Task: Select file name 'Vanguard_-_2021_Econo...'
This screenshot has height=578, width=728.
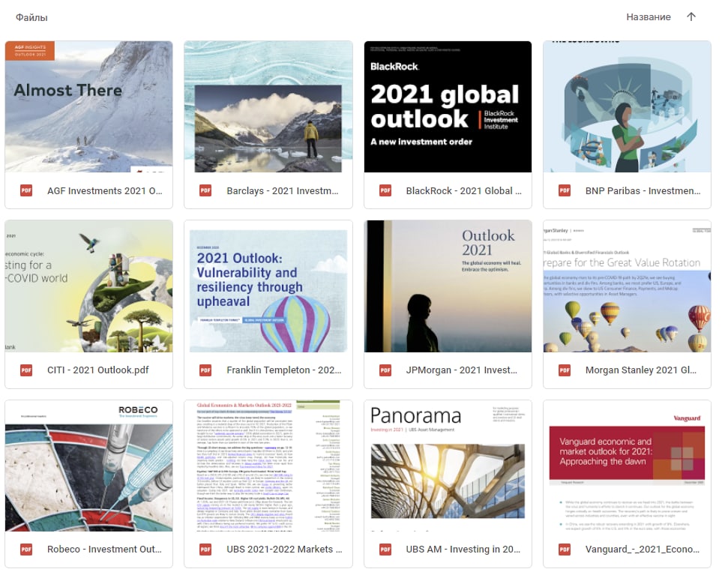Action: click(643, 550)
